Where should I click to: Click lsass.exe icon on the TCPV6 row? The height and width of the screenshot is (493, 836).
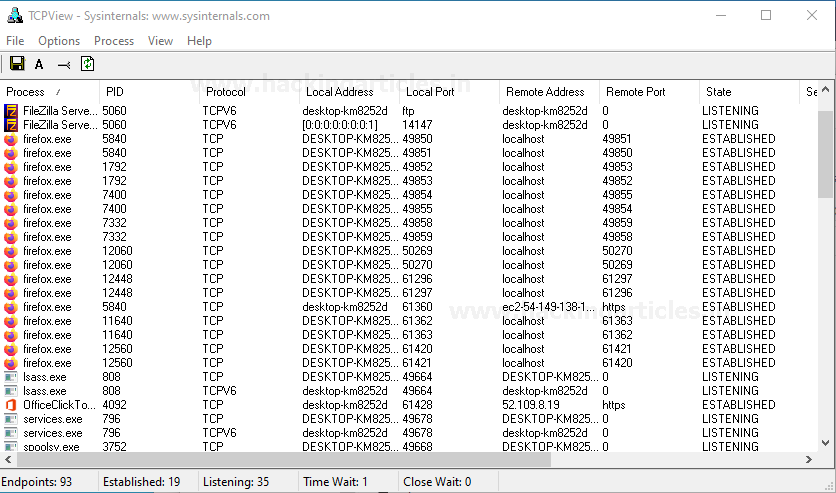tap(11, 391)
